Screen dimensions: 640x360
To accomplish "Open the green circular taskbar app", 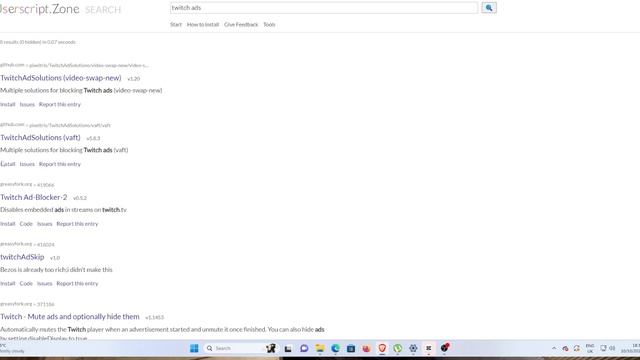I will [x=398, y=348].
